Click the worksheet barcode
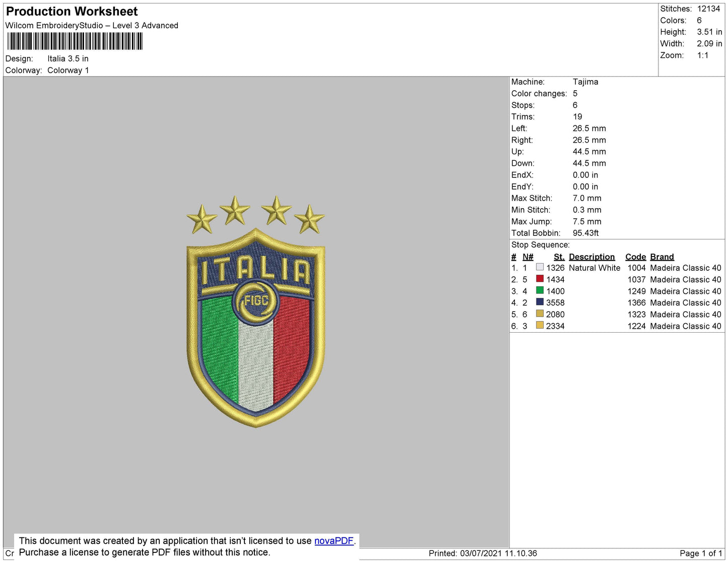728x563 pixels. point(75,41)
